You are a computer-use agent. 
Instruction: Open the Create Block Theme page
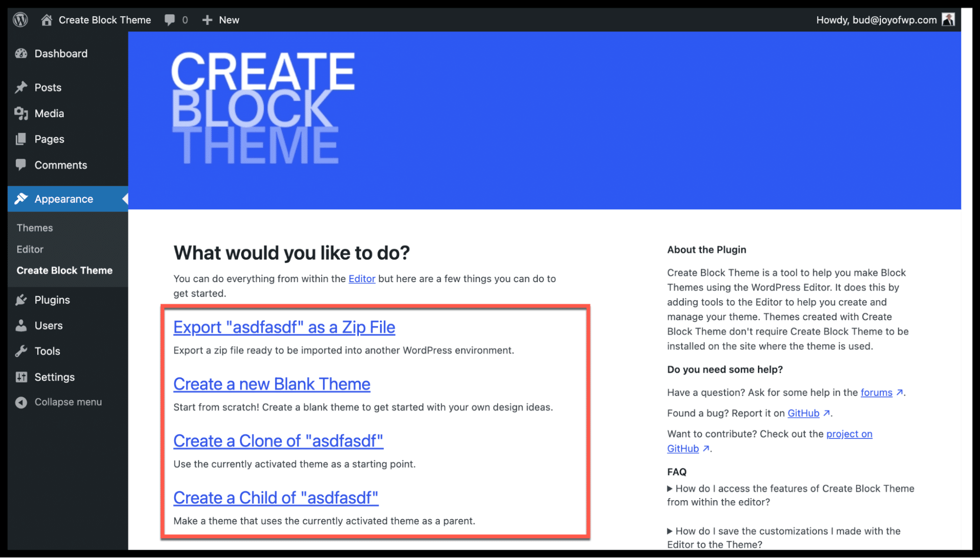pyautogui.click(x=65, y=271)
